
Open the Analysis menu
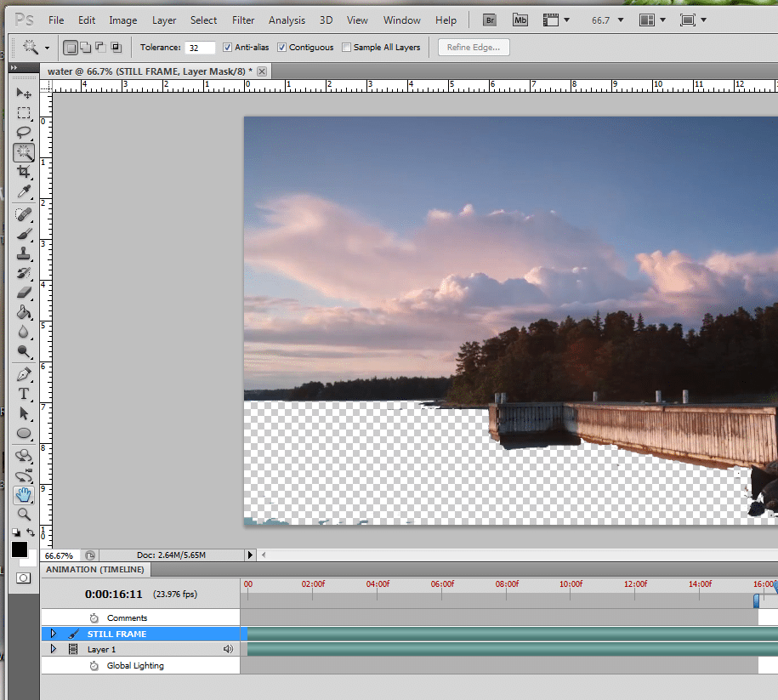click(x=287, y=20)
